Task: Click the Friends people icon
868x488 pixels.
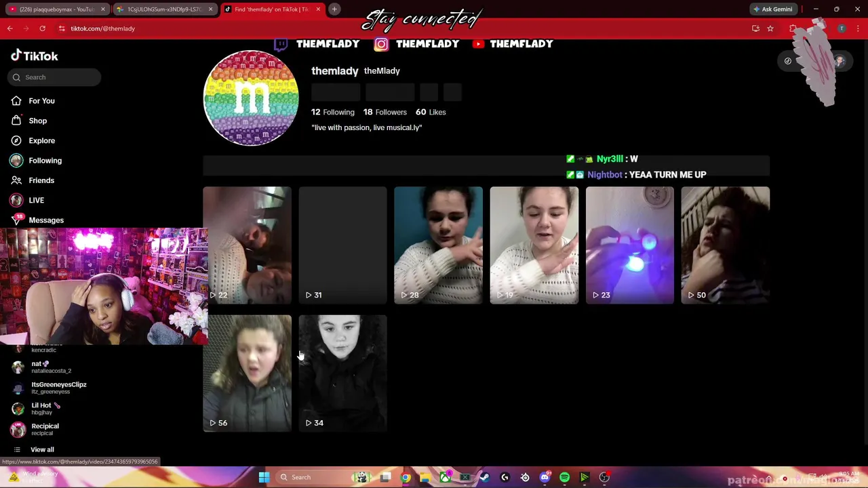Action: point(16,180)
